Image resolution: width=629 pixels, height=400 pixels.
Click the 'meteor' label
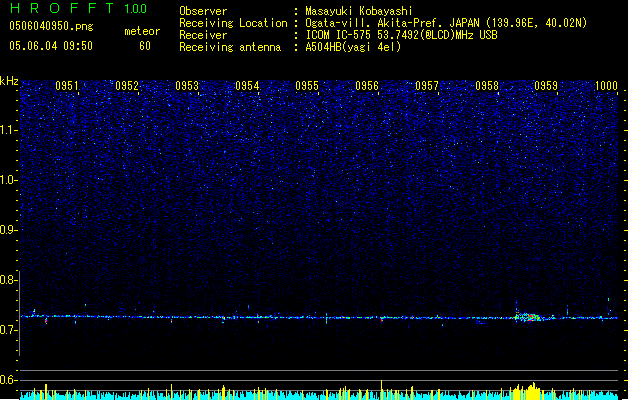point(142,31)
